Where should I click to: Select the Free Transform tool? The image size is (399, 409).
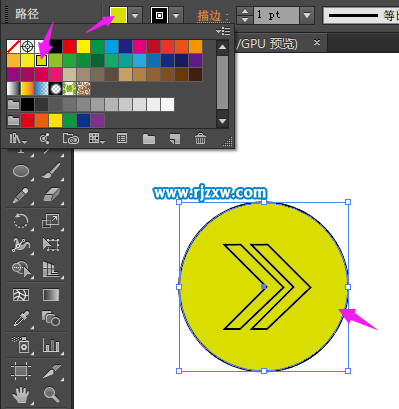[x=51, y=245]
